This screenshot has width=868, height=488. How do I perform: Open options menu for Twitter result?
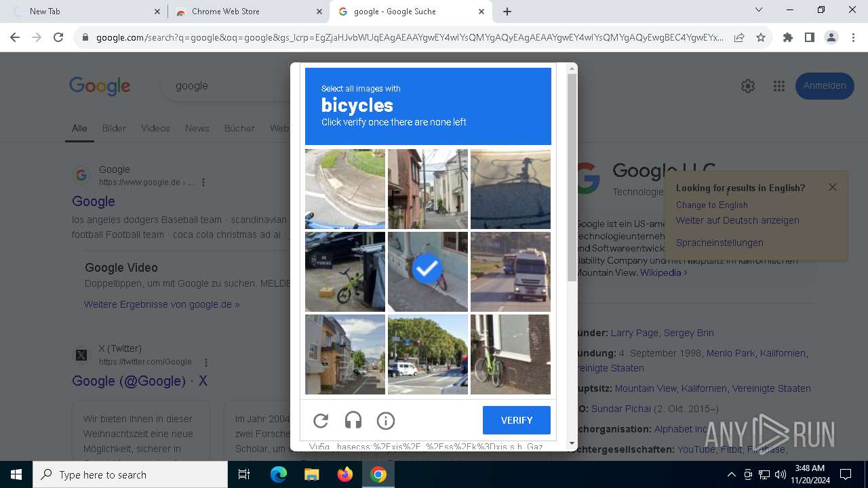click(x=206, y=363)
